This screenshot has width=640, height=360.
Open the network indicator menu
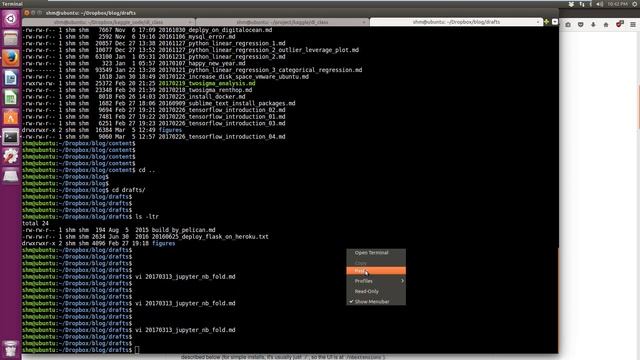point(582,4)
